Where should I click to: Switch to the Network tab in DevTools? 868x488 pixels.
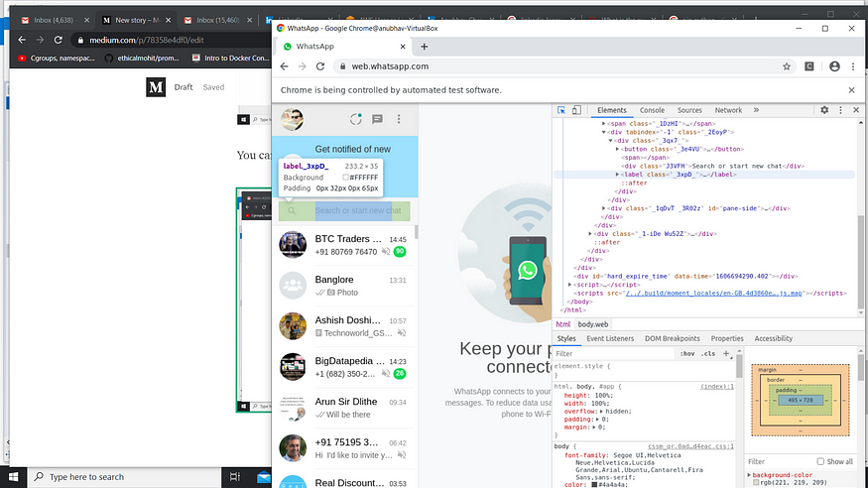point(728,110)
